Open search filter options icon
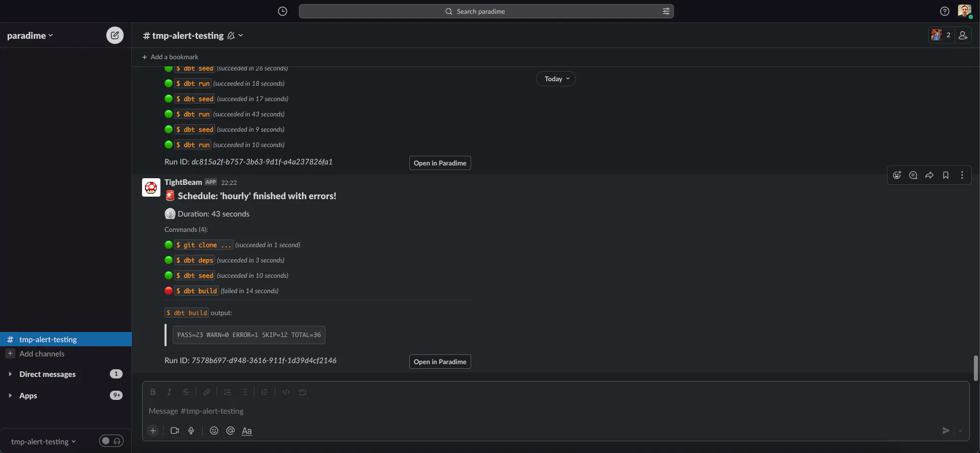 pyautogui.click(x=666, y=11)
